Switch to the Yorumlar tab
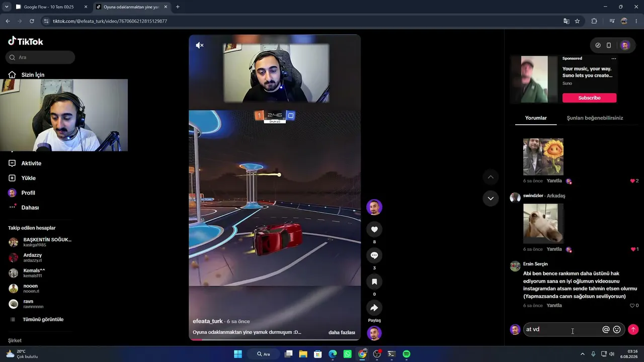The image size is (644, 362). (536, 118)
